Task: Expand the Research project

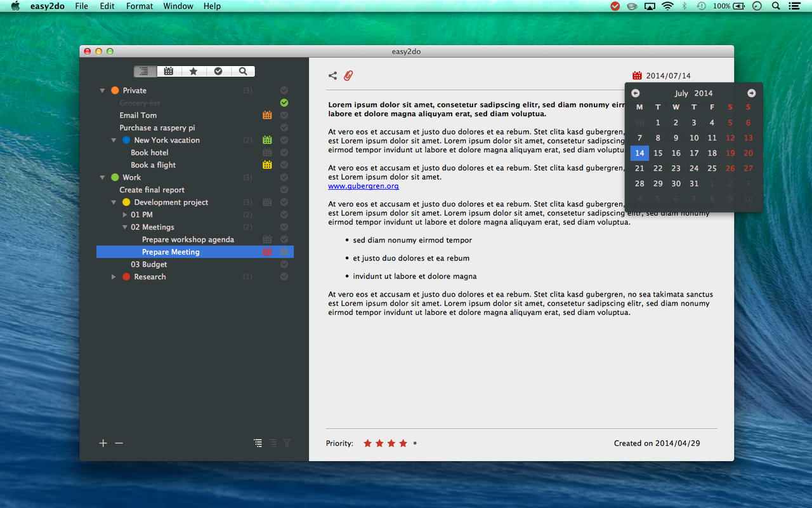Action: tap(114, 277)
